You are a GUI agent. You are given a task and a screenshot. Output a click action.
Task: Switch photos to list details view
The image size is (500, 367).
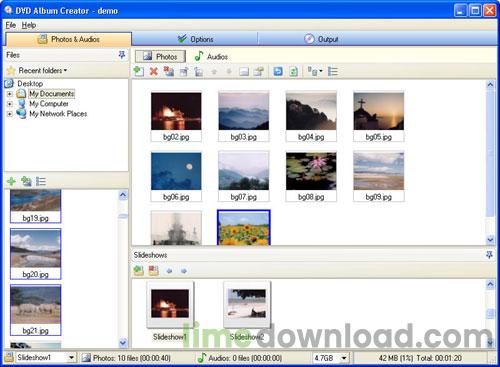click(x=333, y=71)
